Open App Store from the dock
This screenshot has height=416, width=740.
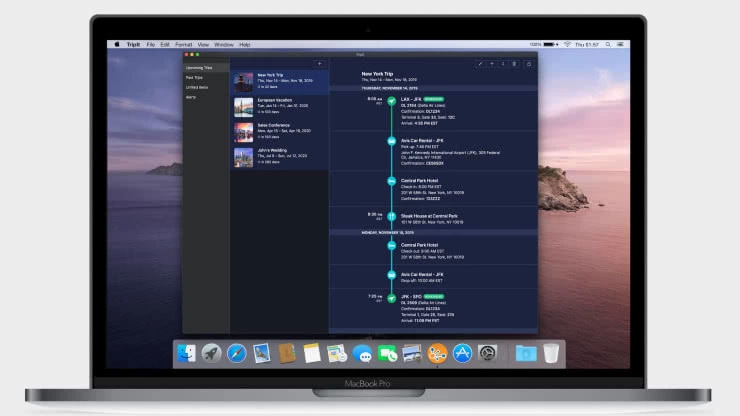[x=462, y=353]
